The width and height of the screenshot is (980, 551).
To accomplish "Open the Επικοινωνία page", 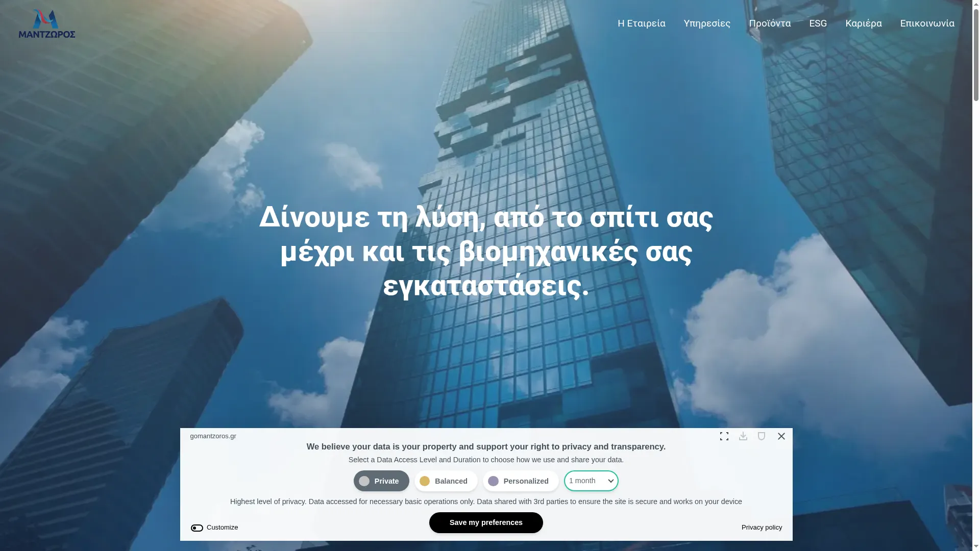I will coord(927,23).
